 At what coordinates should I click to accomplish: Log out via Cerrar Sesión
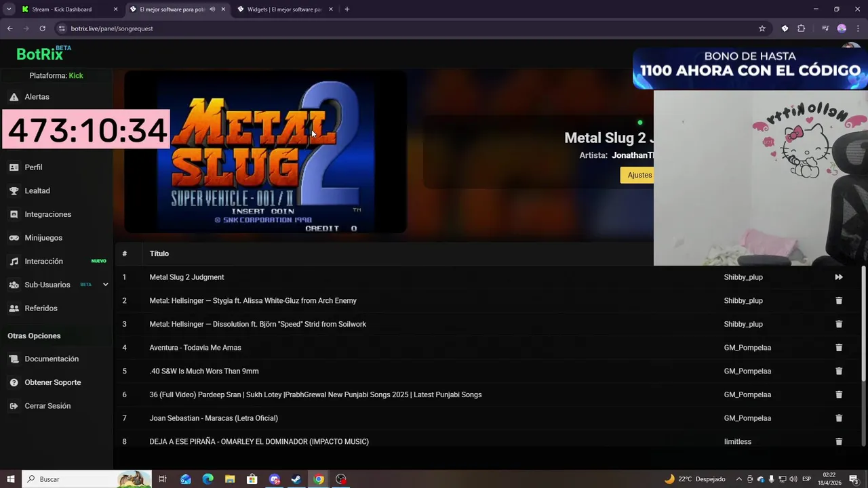[47, 406]
